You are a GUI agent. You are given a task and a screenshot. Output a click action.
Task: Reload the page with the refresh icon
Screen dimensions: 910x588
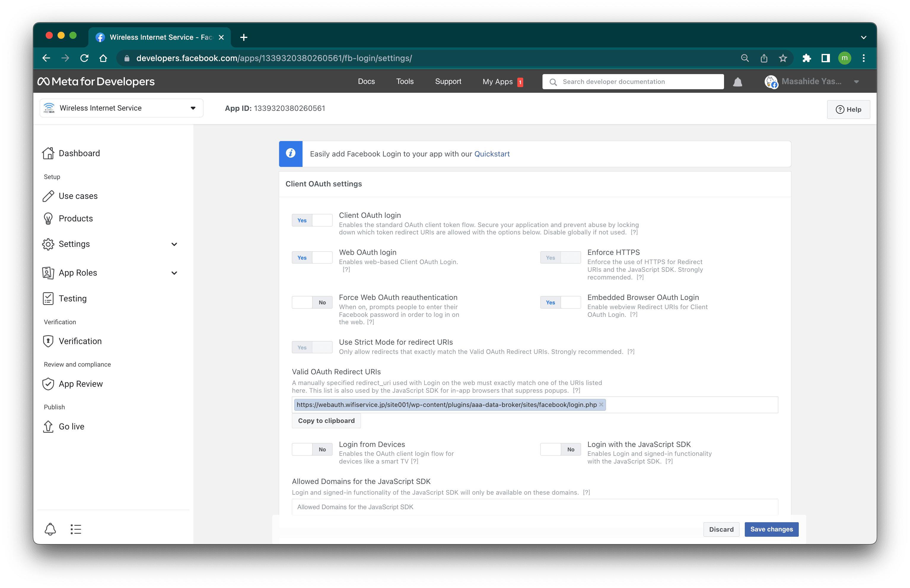tap(85, 58)
